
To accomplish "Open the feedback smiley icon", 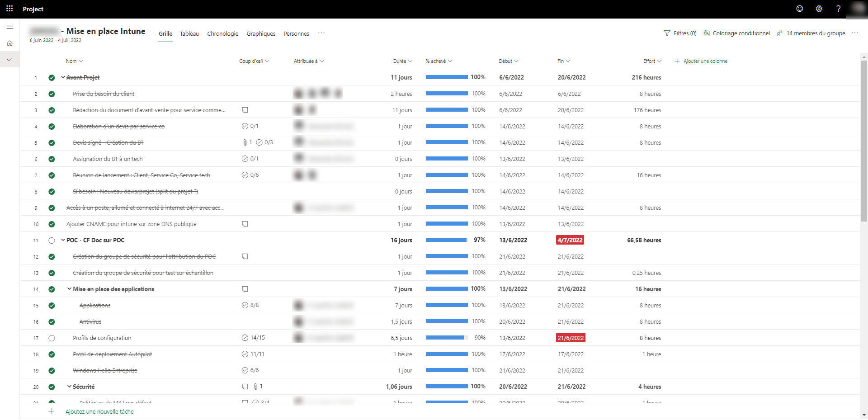I will (x=800, y=9).
